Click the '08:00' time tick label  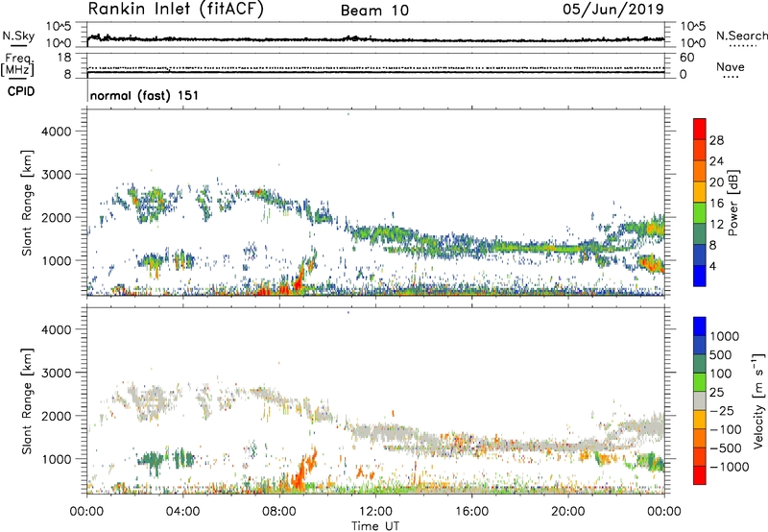[x=279, y=512]
